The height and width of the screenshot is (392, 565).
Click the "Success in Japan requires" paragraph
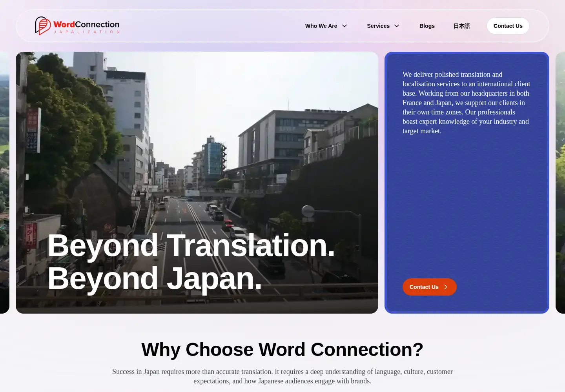pyautogui.click(x=282, y=376)
